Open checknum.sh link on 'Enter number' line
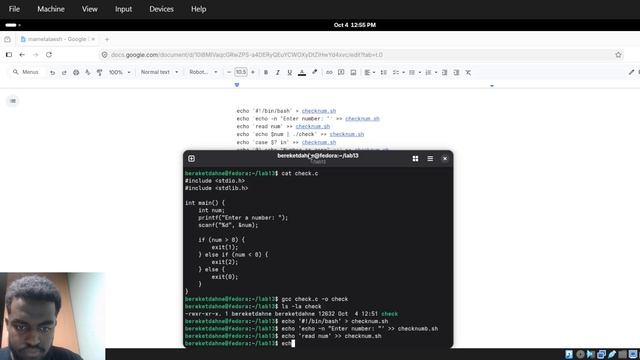This screenshot has height=360, width=640. coord(362,119)
